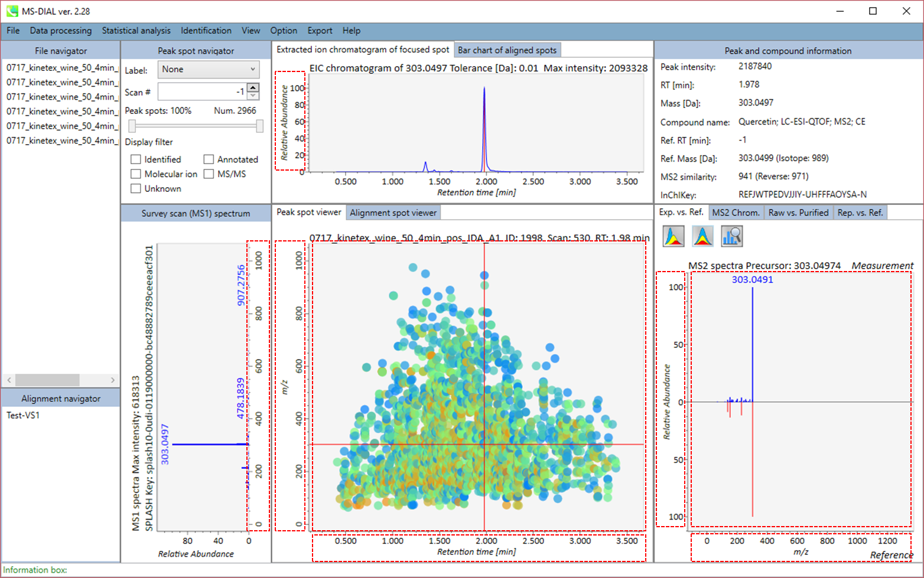
Task: Check the Unknown filter box
Action: click(x=136, y=189)
